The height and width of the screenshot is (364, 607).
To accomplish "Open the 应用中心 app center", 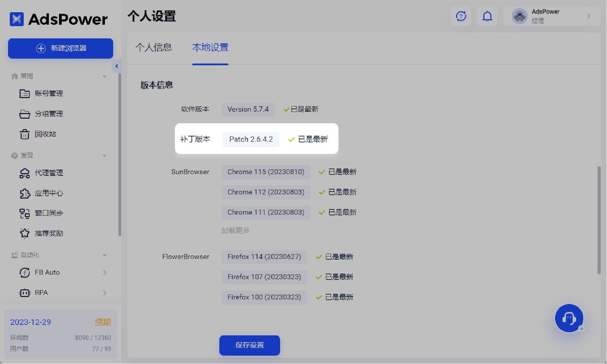I will tap(48, 193).
